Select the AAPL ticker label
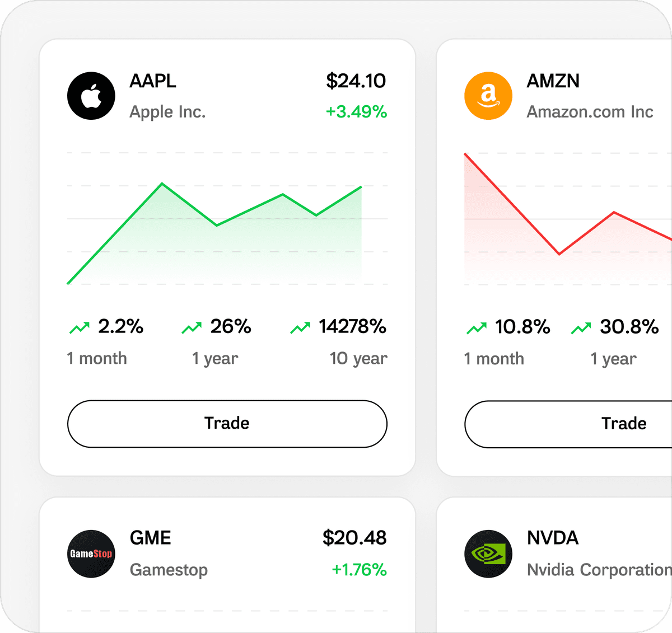The height and width of the screenshot is (633, 672). pos(153,81)
